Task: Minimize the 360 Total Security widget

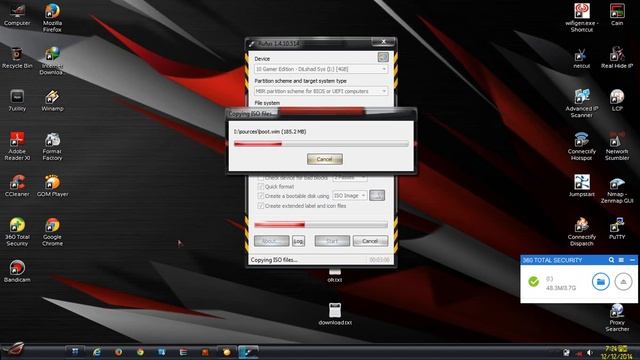Action: [632, 260]
